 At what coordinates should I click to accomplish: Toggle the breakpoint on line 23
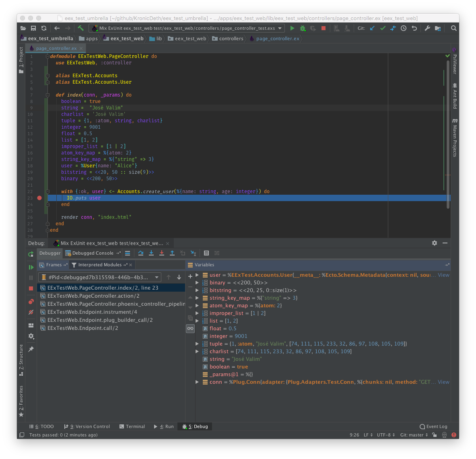coord(39,198)
